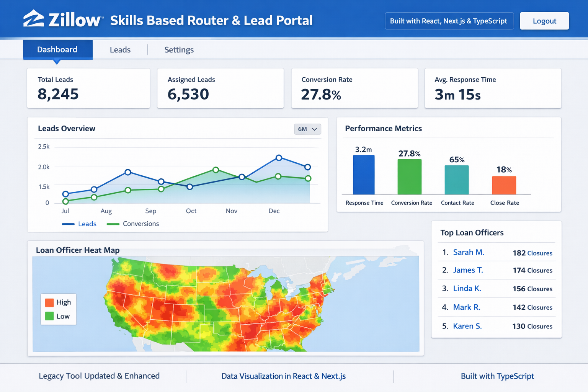Toggle the Conversions legend series

(133, 224)
